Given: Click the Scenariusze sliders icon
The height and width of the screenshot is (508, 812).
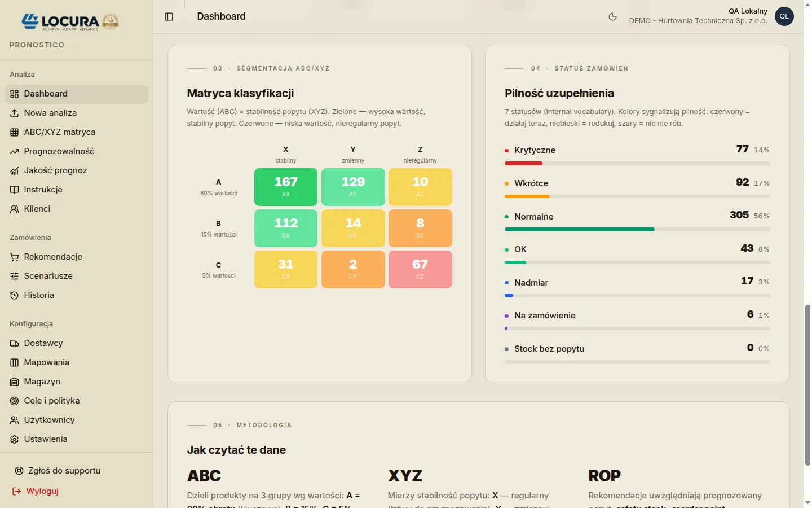Looking at the screenshot, I should [15, 276].
